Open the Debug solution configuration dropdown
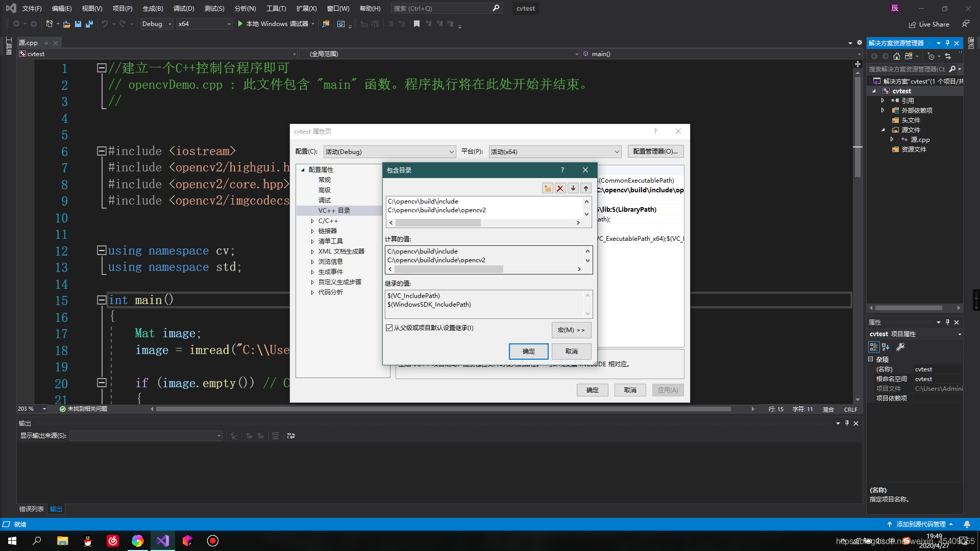The image size is (980, 551). coord(157,24)
